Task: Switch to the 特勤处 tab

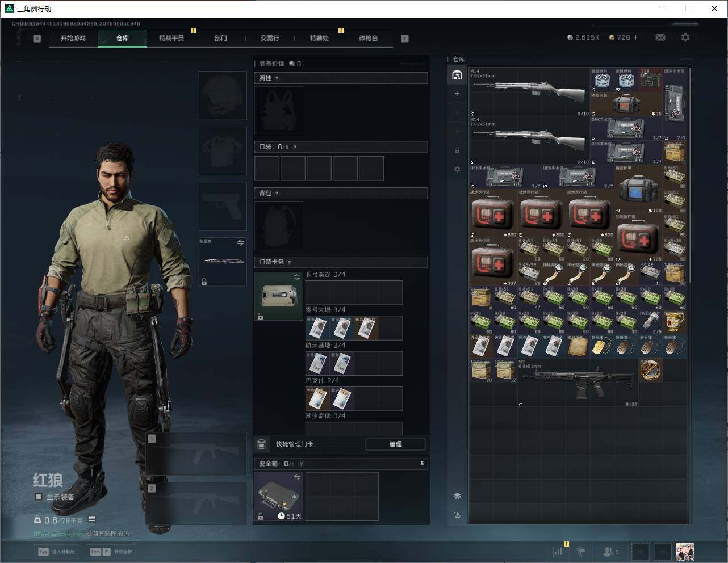Action: point(319,38)
